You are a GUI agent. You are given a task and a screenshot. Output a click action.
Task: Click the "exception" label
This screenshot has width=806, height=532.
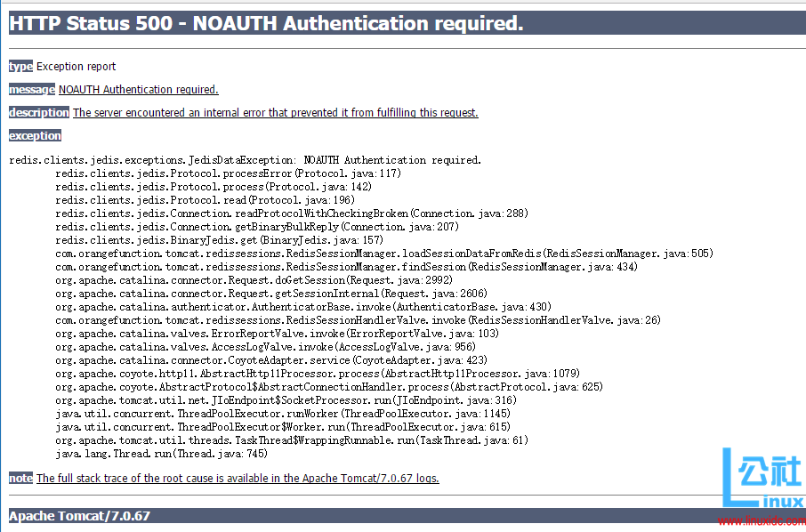[x=35, y=136]
